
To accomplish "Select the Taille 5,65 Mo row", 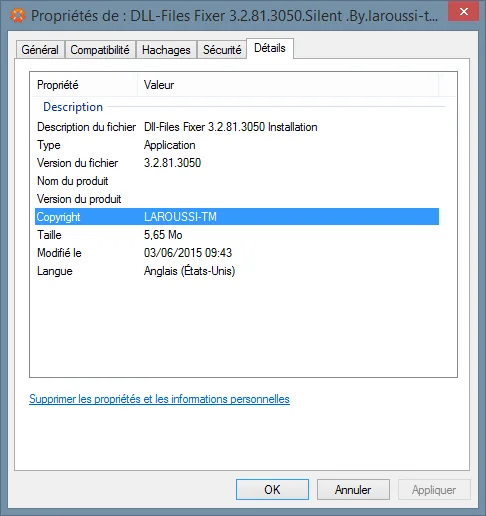I will point(237,235).
